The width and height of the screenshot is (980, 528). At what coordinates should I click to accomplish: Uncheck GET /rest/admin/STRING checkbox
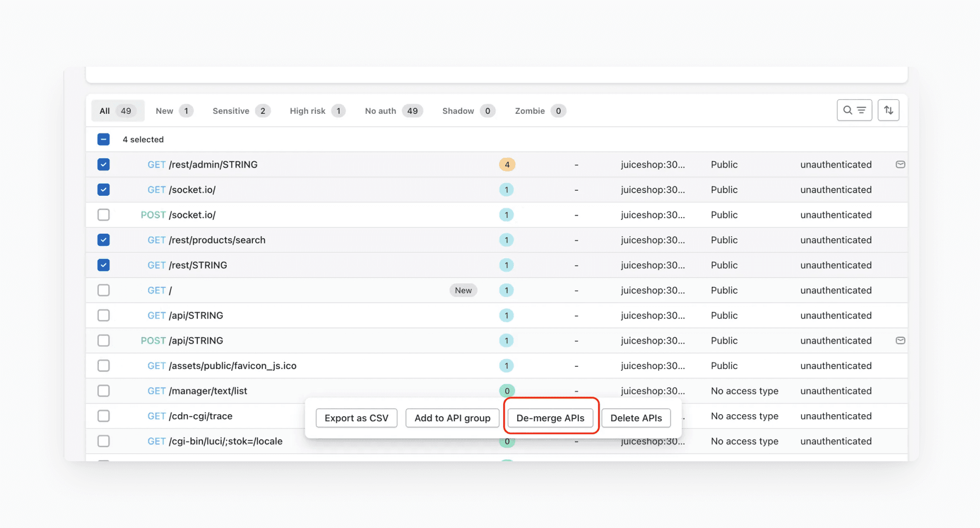click(103, 164)
